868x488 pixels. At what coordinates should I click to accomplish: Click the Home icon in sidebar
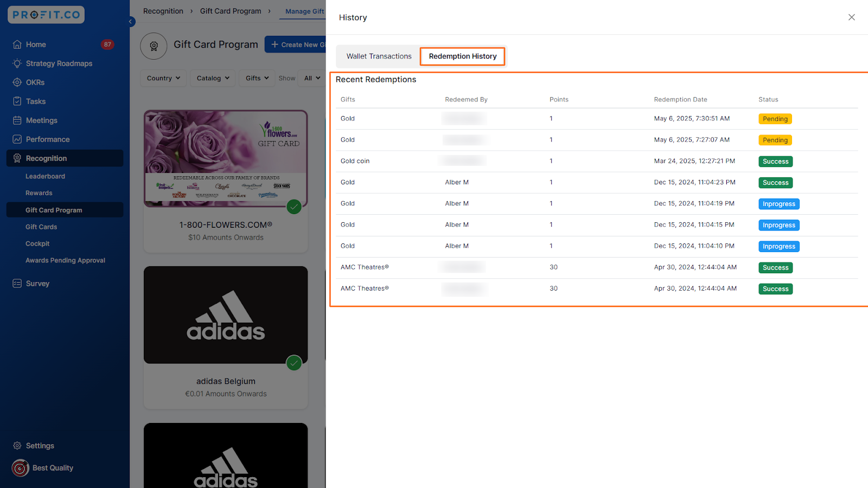(x=17, y=44)
